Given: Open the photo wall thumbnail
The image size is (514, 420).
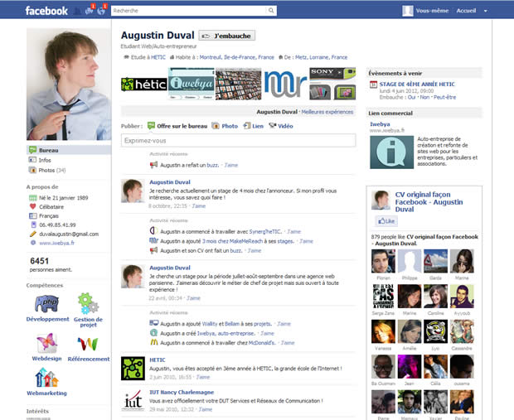Looking at the screenshot, I should coord(238,84).
